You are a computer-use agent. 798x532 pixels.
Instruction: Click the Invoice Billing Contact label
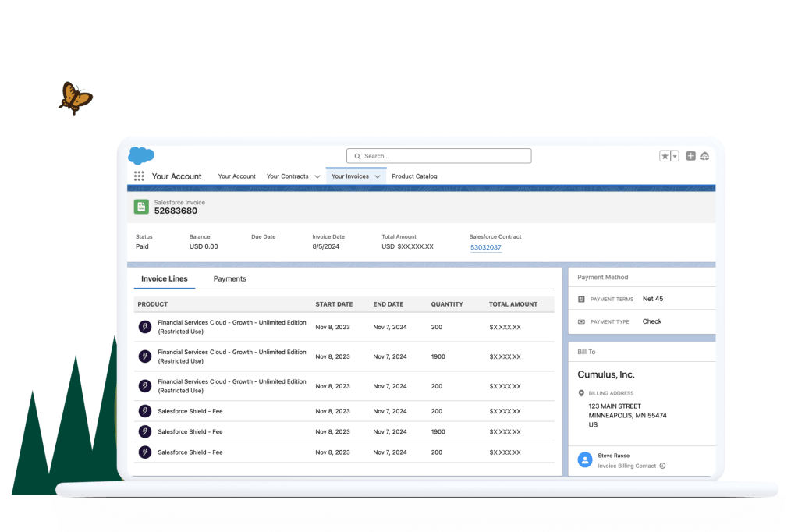[626, 466]
